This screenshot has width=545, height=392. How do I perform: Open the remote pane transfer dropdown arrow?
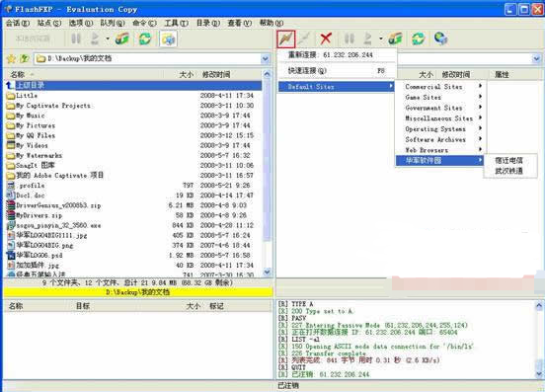pos(381,39)
